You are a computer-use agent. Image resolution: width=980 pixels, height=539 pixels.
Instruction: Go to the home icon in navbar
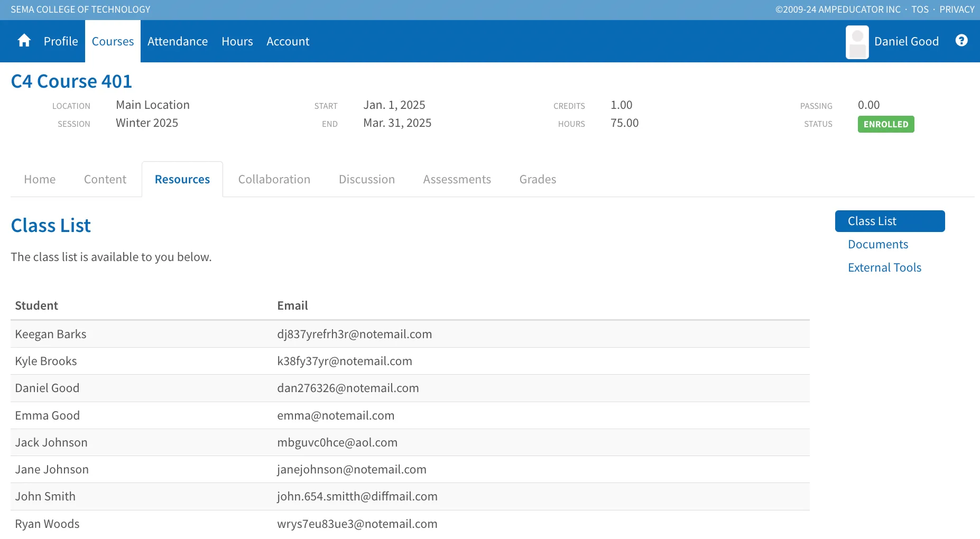coord(24,41)
